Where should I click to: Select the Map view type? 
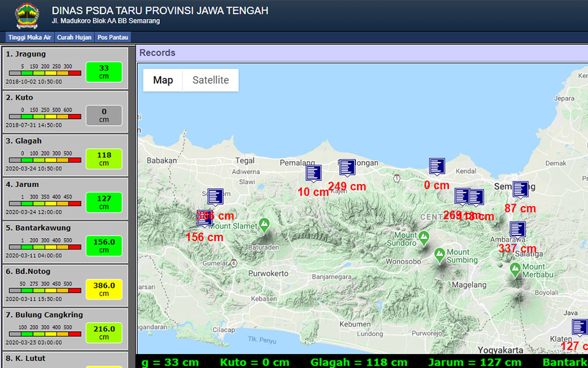163,80
